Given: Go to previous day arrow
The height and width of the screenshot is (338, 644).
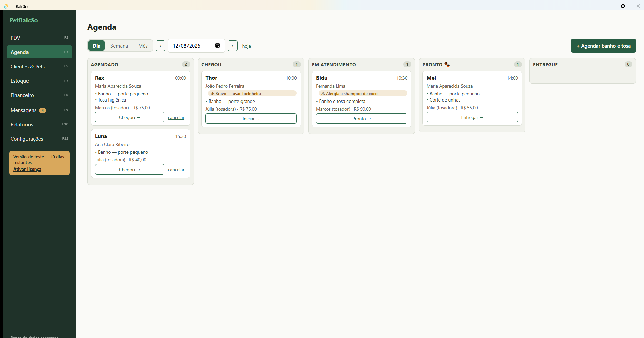Looking at the screenshot, I should [160, 46].
